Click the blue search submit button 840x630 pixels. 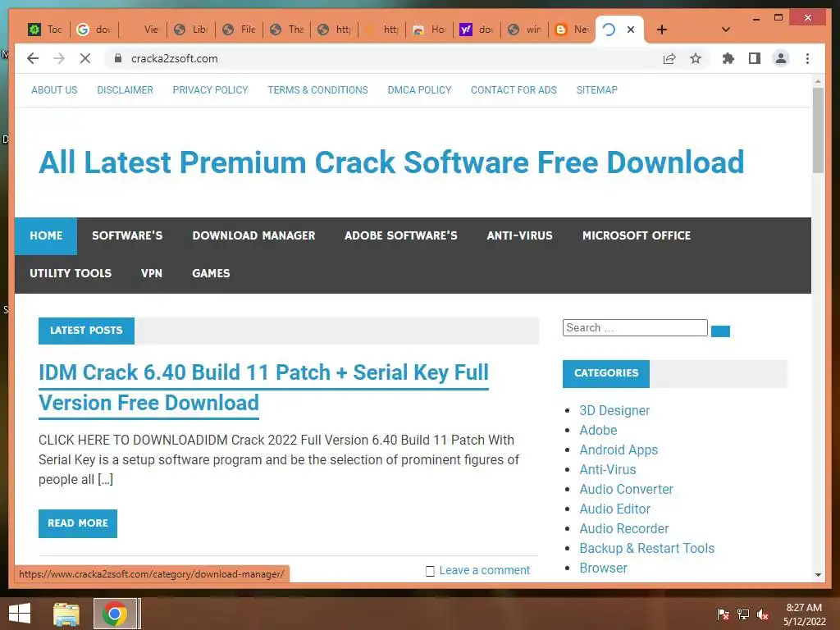(x=720, y=331)
